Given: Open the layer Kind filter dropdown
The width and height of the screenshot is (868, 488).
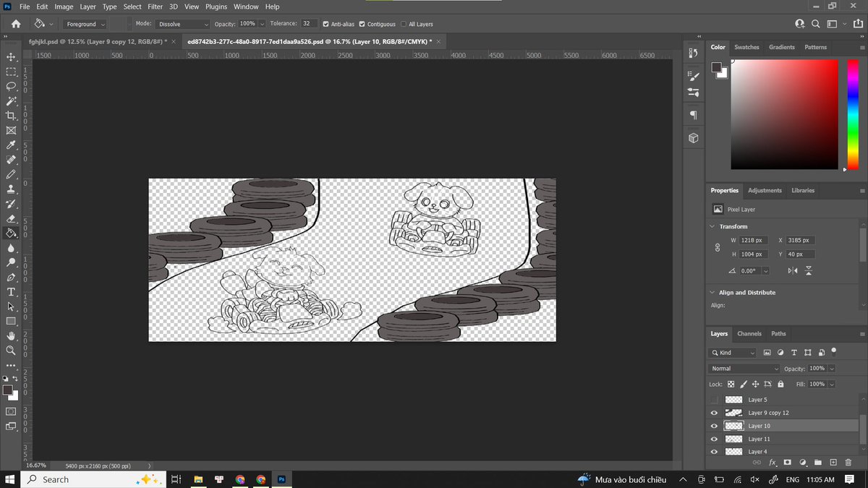Looking at the screenshot, I should pos(733,353).
